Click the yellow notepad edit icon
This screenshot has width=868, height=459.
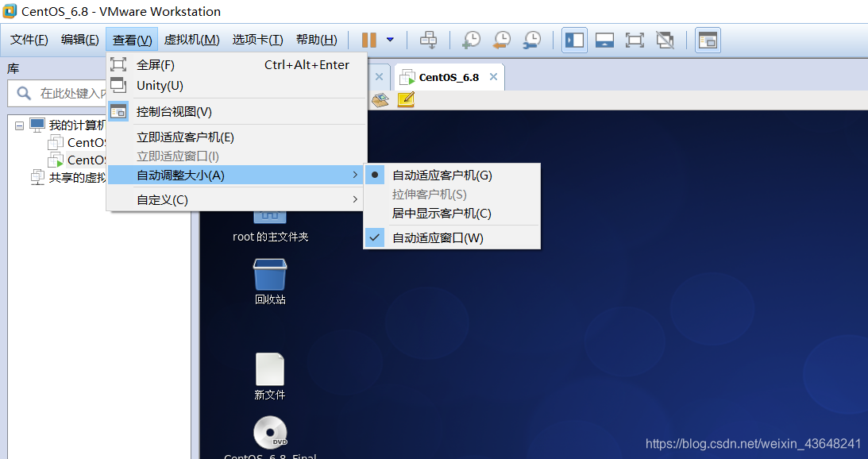[406, 100]
